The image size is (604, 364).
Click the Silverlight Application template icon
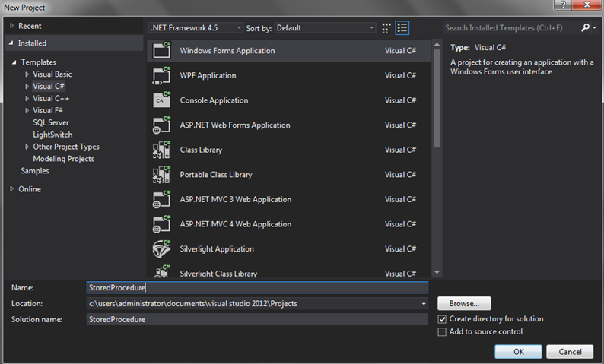[x=161, y=249]
